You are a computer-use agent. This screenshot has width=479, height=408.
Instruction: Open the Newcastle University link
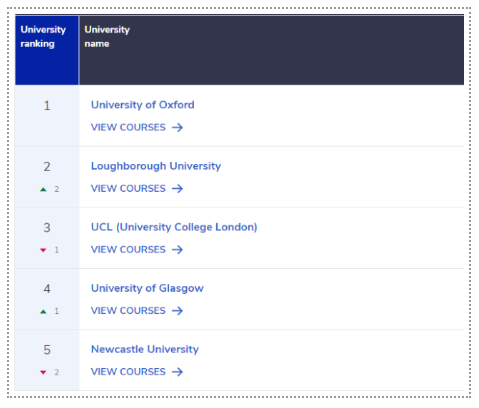tap(145, 349)
